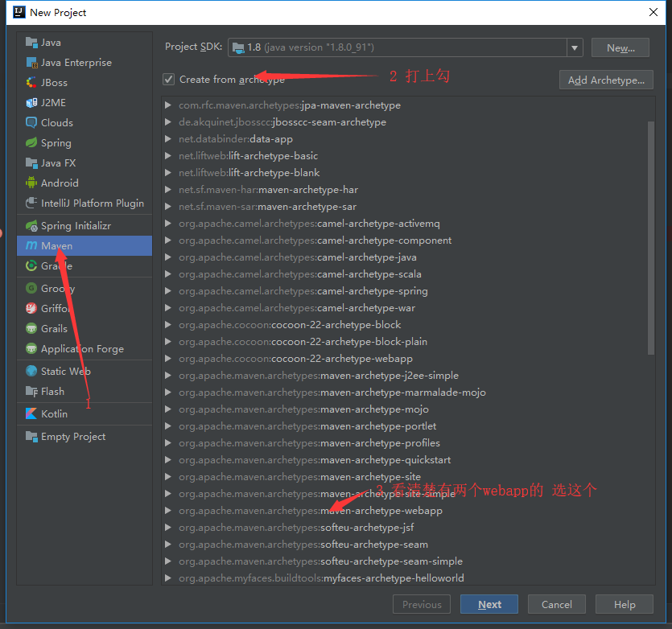Click the Spring Initializr icon
The height and width of the screenshot is (629, 672).
click(31, 226)
